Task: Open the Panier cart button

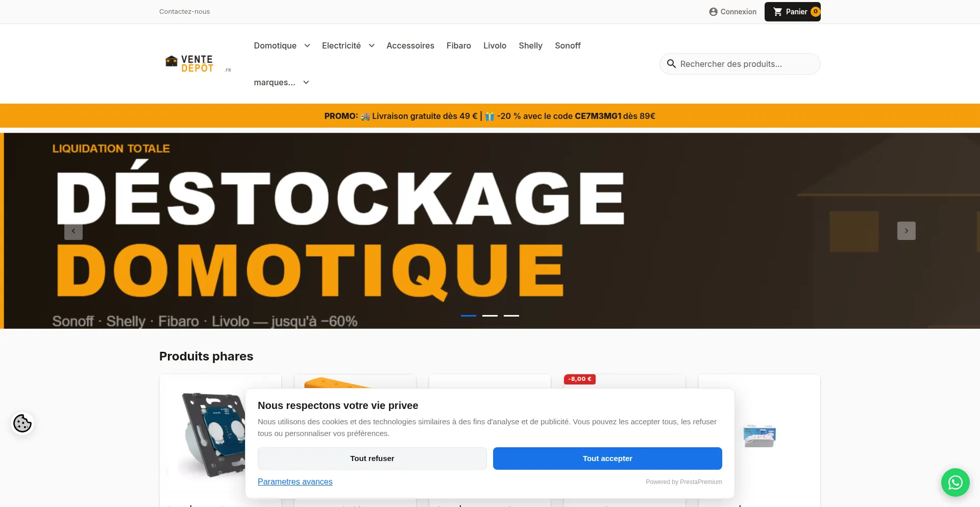Action: 792,12
